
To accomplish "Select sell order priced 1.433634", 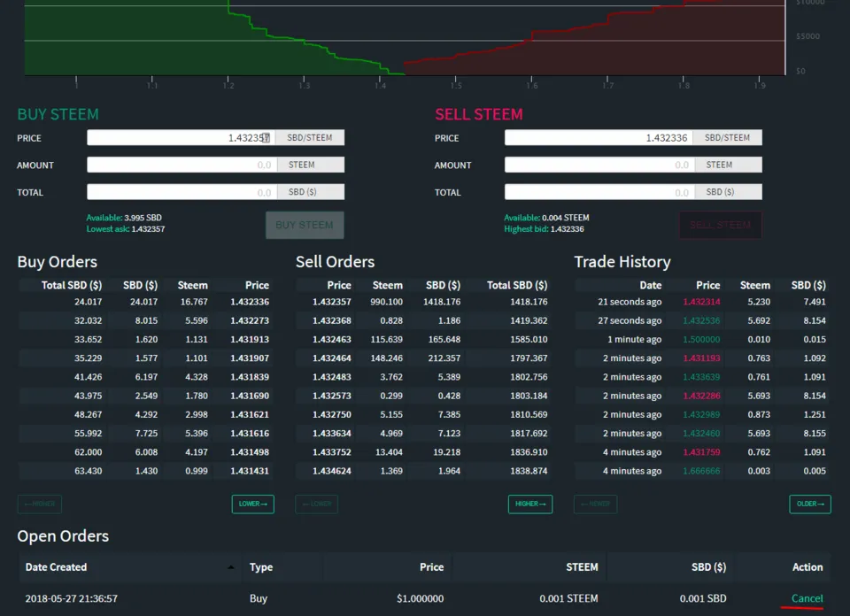I will click(424, 434).
